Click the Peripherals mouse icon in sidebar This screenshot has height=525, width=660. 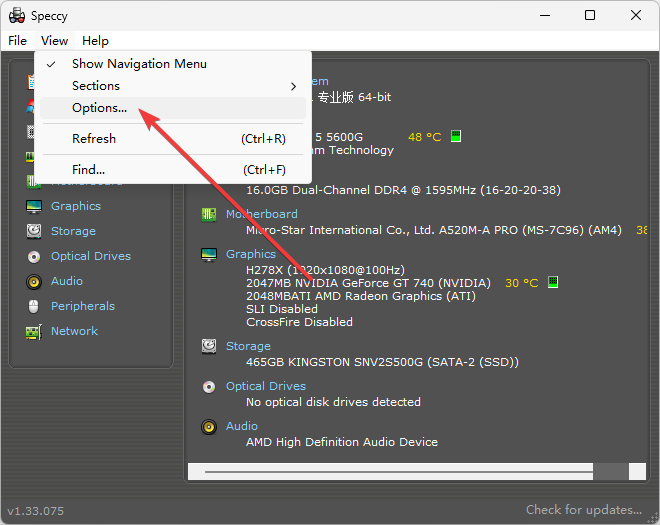pyautogui.click(x=34, y=306)
